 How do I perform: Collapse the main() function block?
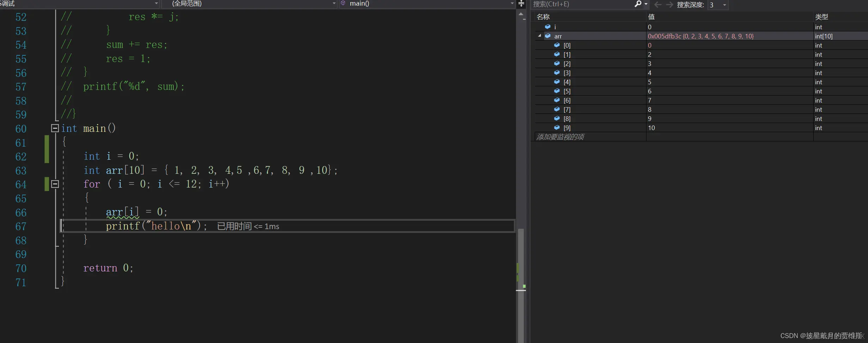click(x=55, y=128)
